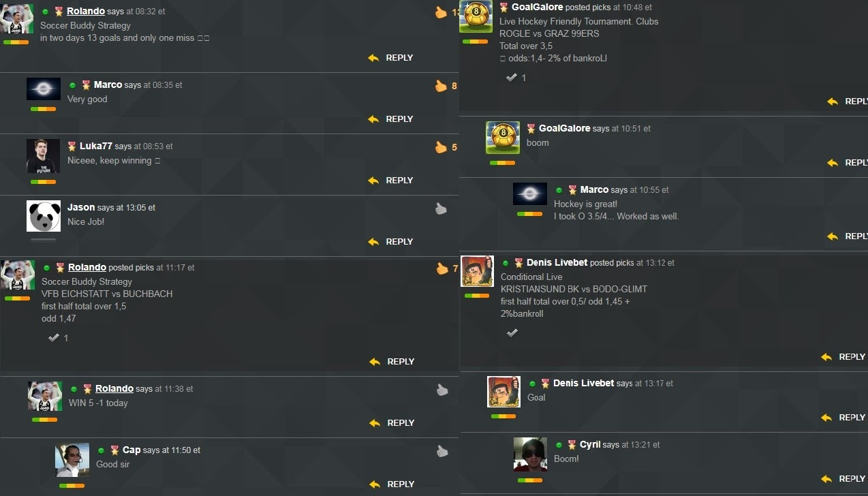This screenshot has width=868, height=496.
Task: Open Denis Livebet profile from picks post
Action: [x=557, y=262]
